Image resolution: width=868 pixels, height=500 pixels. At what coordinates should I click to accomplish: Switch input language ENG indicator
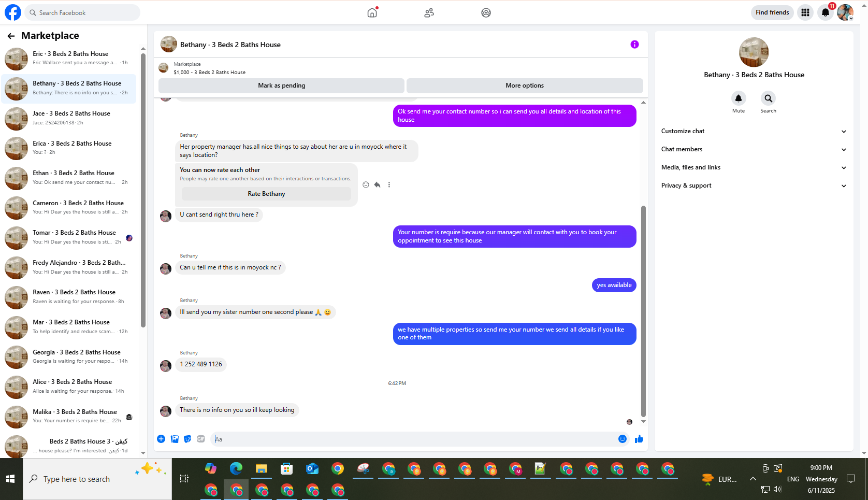click(x=793, y=479)
